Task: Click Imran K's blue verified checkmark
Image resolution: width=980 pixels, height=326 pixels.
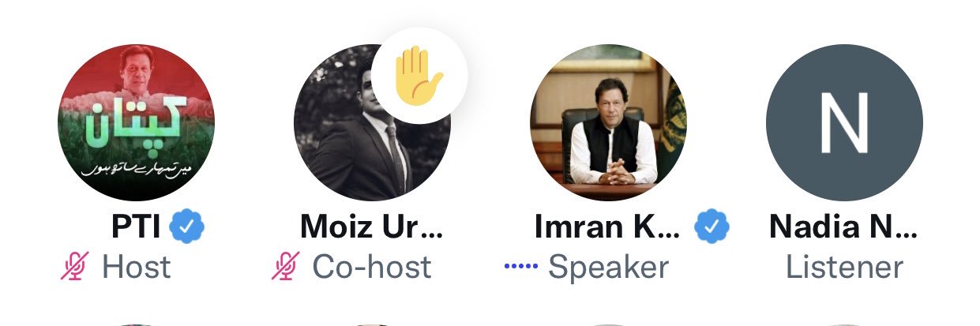Action: pos(712,228)
